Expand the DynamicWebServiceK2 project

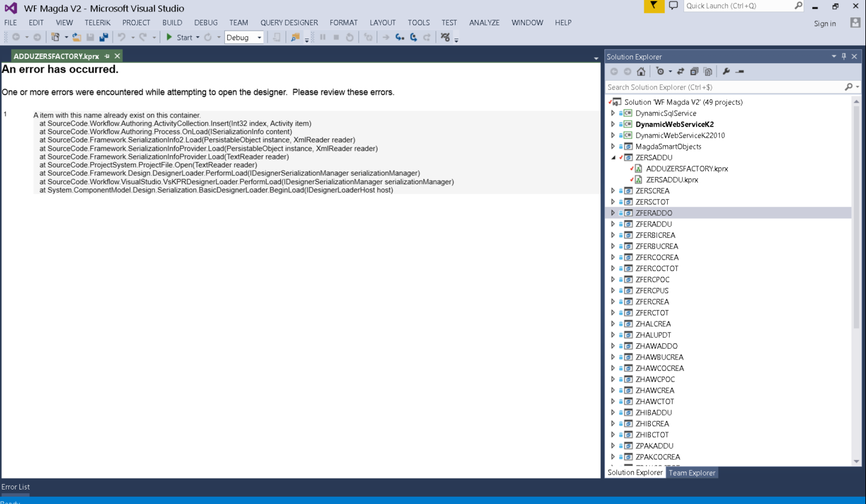pos(613,125)
